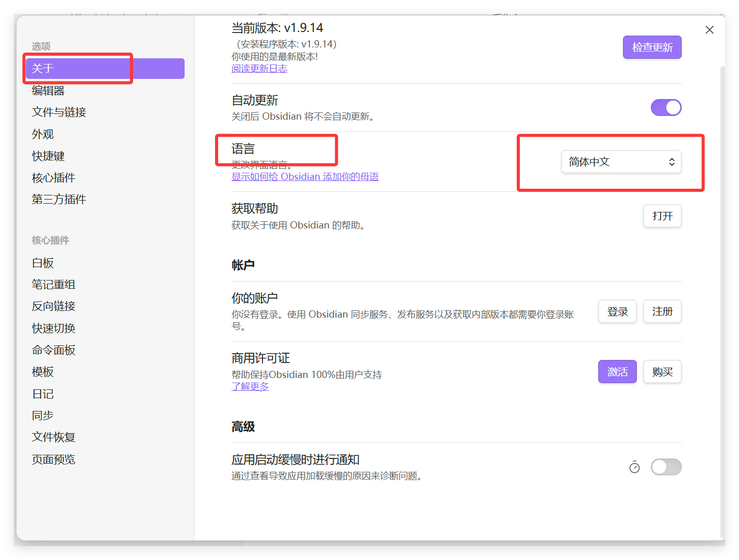739x560 pixels.
Task: Click the 帐户 section heading
Action: pyautogui.click(x=243, y=265)
